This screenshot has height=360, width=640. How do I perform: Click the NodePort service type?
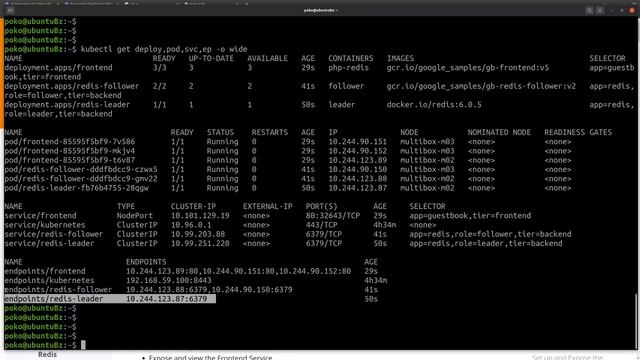(x=135, y=216)
